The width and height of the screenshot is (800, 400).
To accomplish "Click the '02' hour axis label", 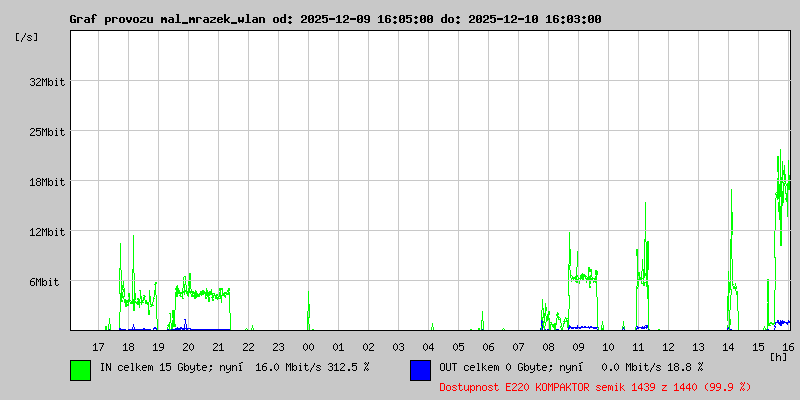I will click(368, 347).
